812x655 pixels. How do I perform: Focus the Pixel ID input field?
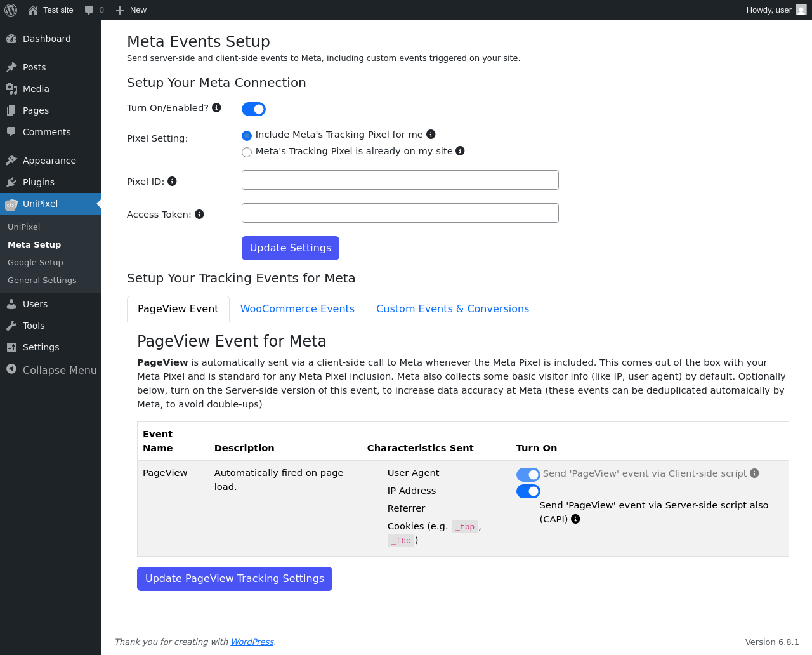pos(400,180)
